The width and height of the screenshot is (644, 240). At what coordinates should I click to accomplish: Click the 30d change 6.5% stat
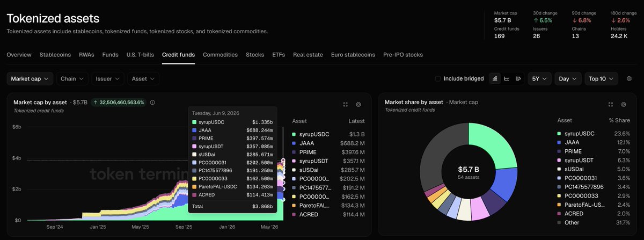pyautogui.click(x=545, y=17)
